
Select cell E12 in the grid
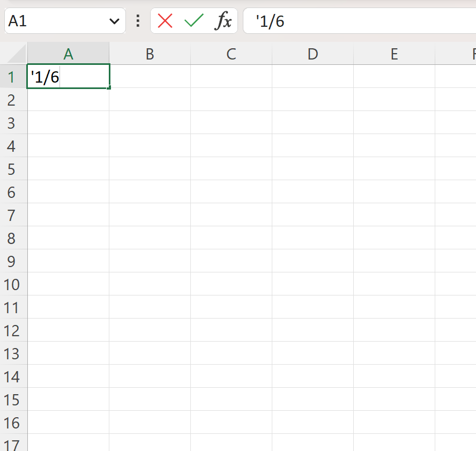[x=393, y=330]
